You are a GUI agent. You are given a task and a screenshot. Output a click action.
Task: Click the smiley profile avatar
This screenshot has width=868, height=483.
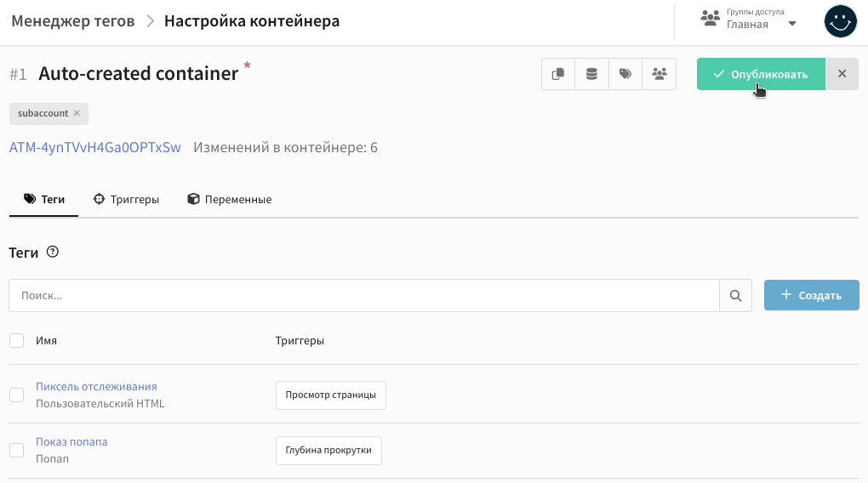click(x=840, y=21)
